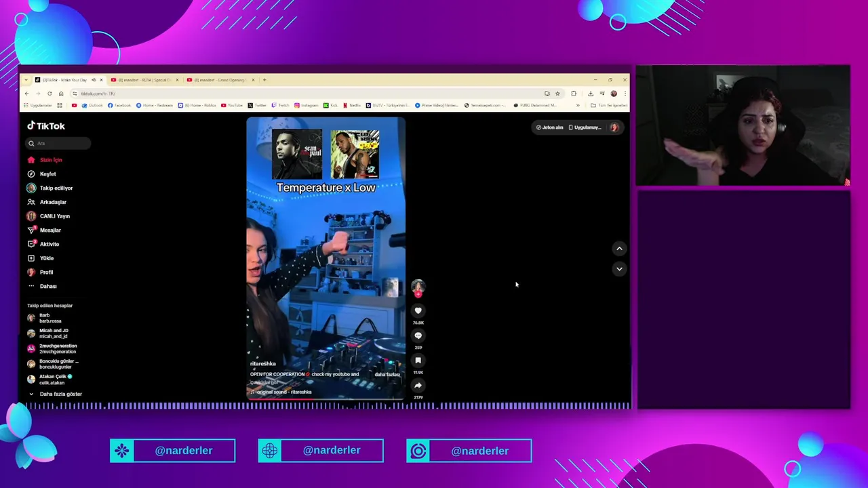Screen dimensions: 868x488
Task: Open the Twitch bookmark
Action: pyautogui.click(x=281, y=105)
